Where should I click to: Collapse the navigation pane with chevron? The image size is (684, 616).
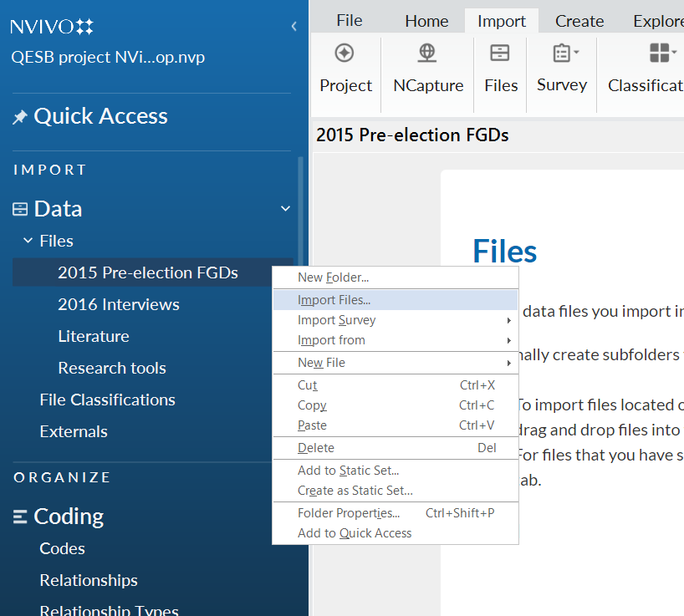(x=294, y=27)
